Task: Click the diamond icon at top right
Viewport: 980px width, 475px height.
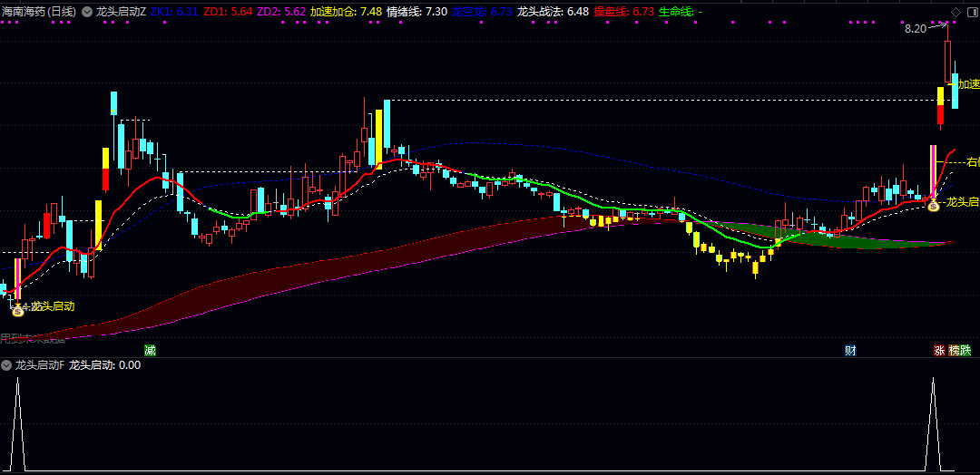Action: click(955, 12)
